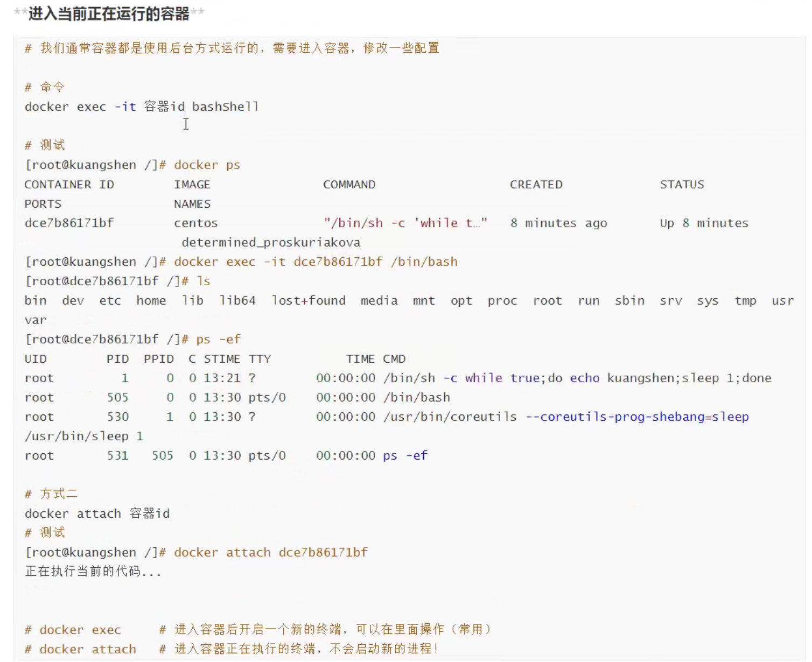Click '/usr/bin/sleep 1' line
812x662 pixels.
point(84,436)
